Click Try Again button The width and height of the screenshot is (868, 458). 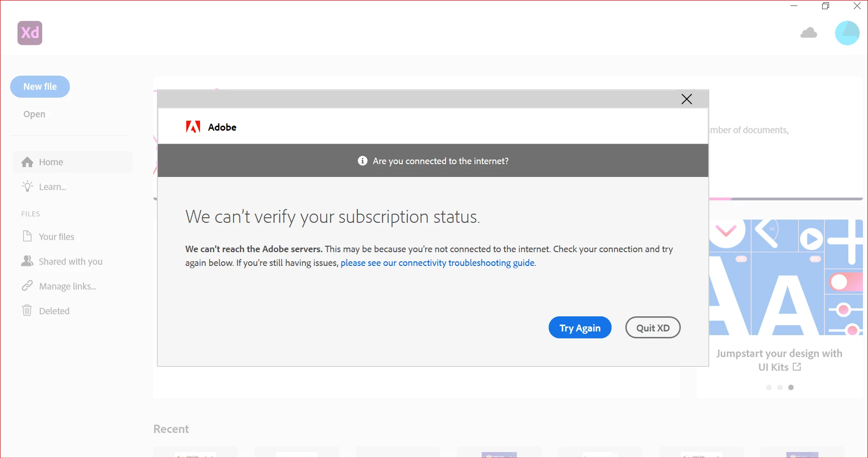click(x=580, y=328)
